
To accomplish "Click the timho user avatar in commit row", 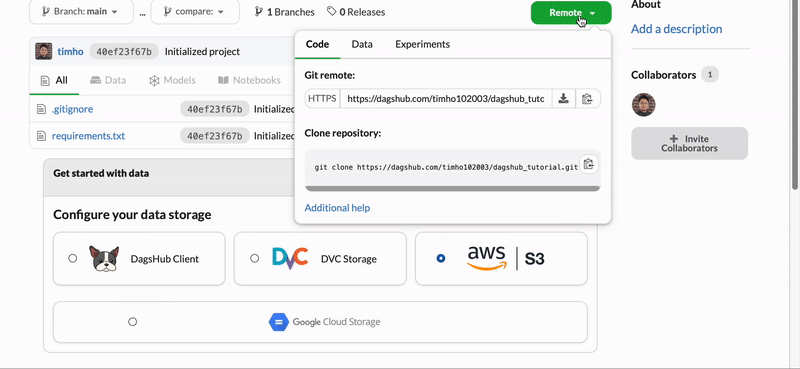I will (44, 51).
